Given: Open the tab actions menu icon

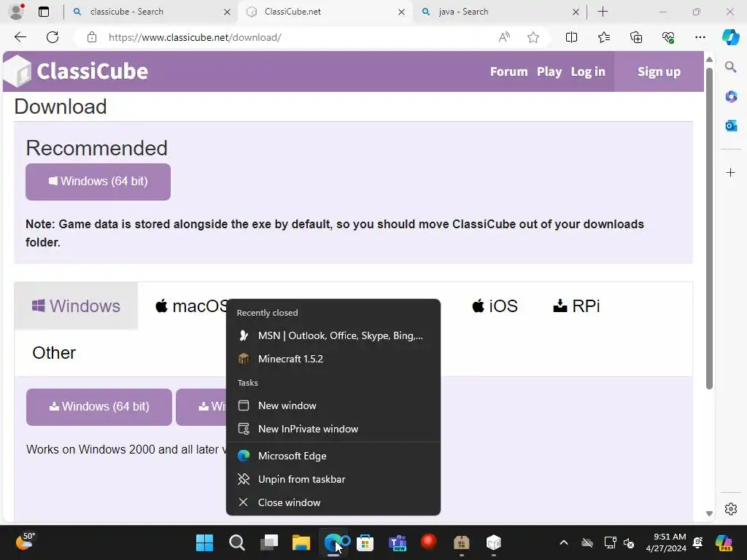Looking at the screenshot, I should 44,12.
